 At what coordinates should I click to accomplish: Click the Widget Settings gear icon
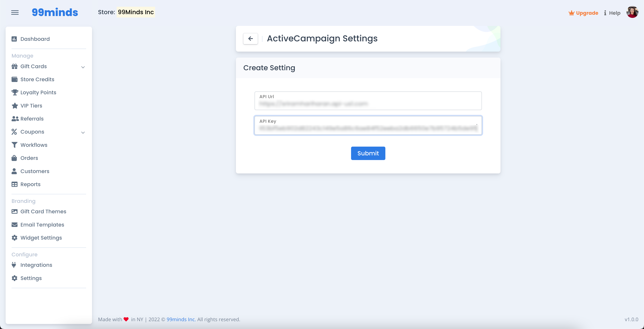click(15, 238)
